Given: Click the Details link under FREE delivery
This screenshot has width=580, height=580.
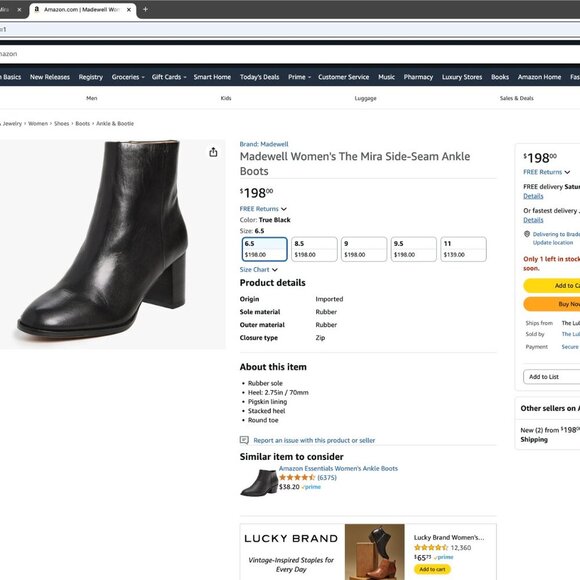Looking at the screenshot, I should tap(533, 196).
